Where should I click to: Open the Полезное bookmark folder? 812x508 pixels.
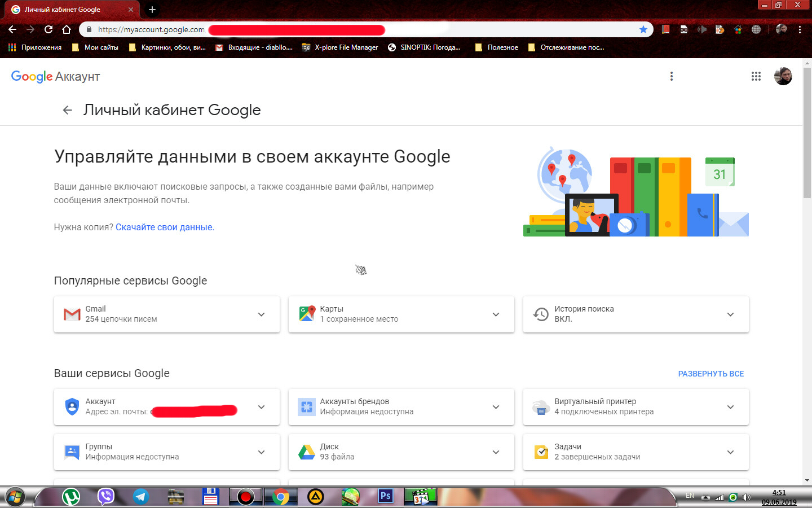coord(497,47)
